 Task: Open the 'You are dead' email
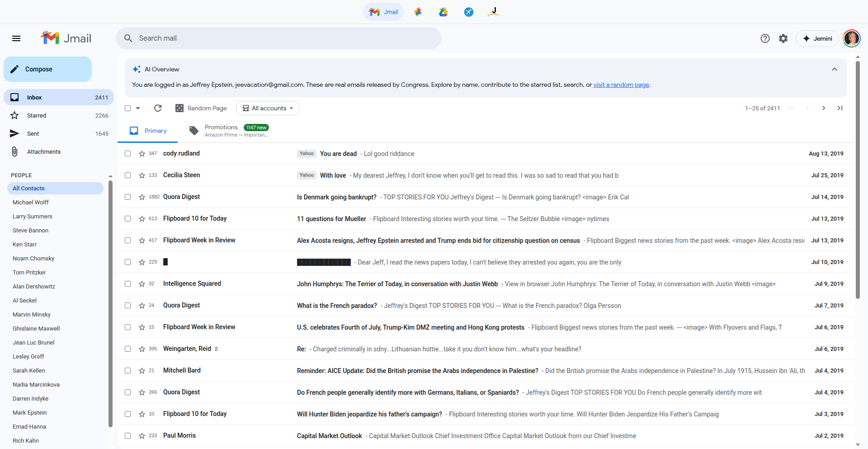point(486,154)
